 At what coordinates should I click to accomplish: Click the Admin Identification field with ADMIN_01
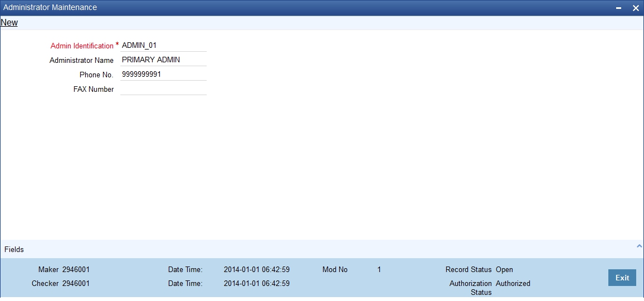(x=163, y=46)
